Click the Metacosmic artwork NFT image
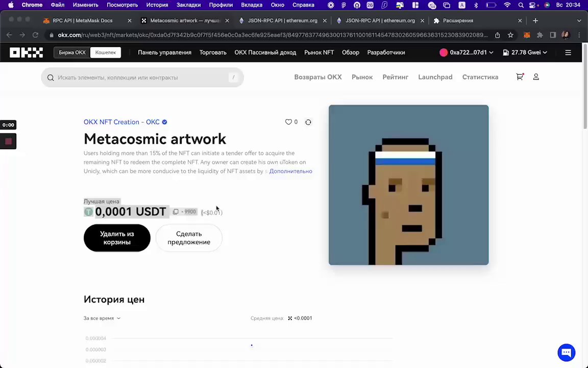This screenshot has width=588, height=368. [409, 185]
